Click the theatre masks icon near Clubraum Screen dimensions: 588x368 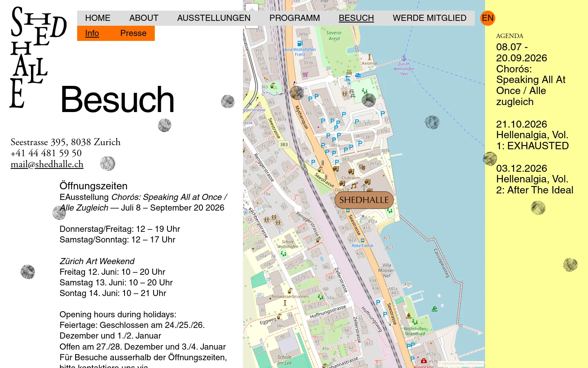362,167
